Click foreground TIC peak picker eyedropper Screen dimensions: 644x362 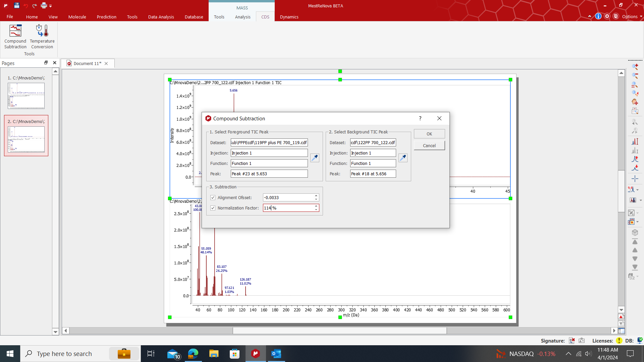coord(315,158)
